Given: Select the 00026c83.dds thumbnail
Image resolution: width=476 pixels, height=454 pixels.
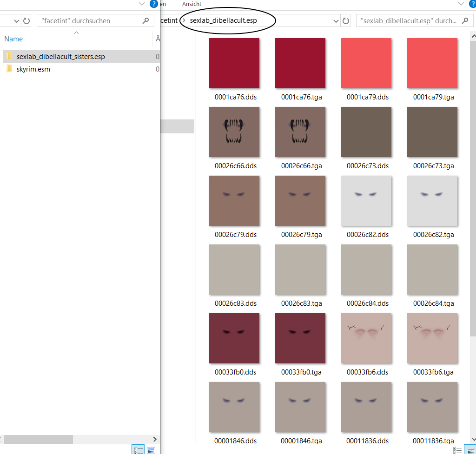Looking at the screenshot, I should [234, 270].
